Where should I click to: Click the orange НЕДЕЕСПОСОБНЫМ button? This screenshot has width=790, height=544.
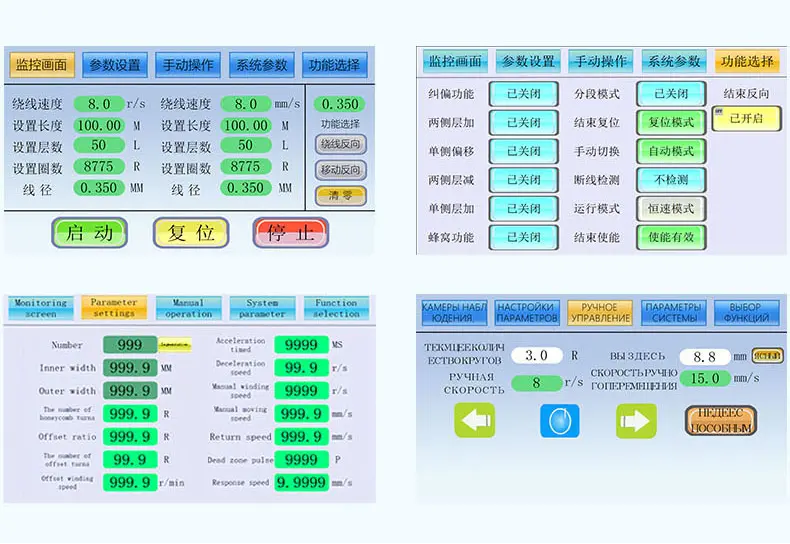(721, 420)
